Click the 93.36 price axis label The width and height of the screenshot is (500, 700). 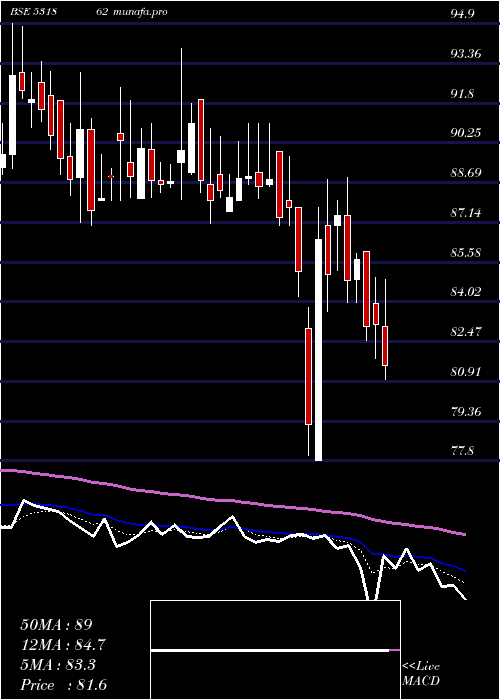466,54
